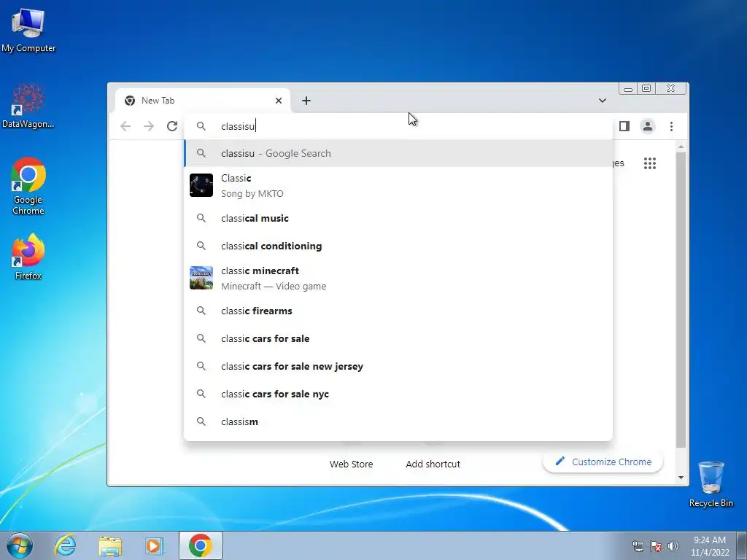Open the Web Store shortcut
This screenshot has width=747, height=560.
[351, 464]
